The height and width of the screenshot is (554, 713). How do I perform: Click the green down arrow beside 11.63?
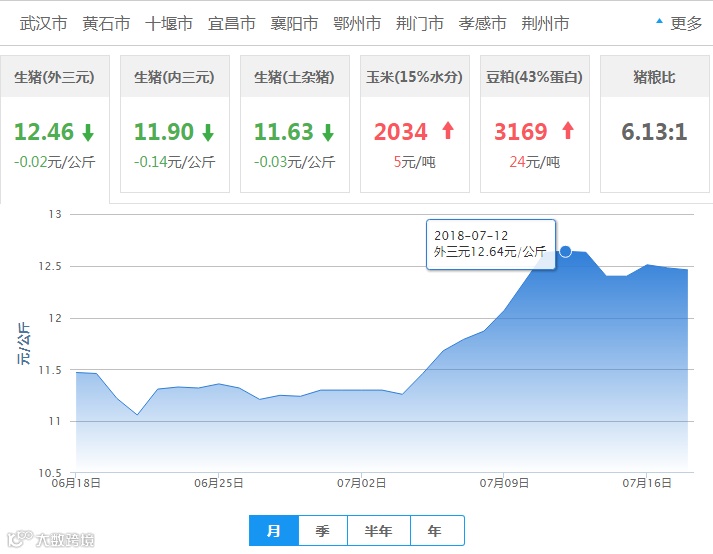(x=328, y=132)
